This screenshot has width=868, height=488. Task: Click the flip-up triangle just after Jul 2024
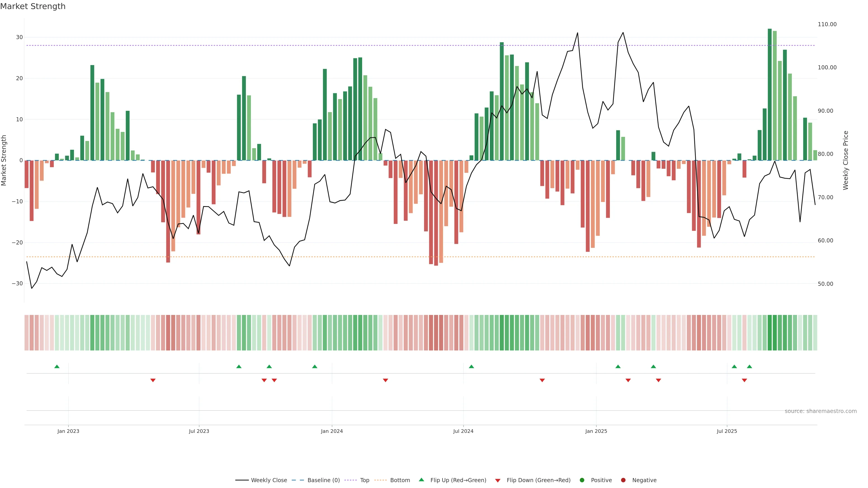coord(471,366)
